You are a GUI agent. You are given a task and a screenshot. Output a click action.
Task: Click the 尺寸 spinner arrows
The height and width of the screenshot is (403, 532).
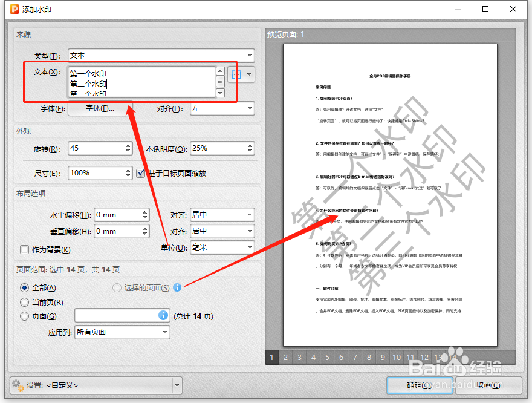128,173
